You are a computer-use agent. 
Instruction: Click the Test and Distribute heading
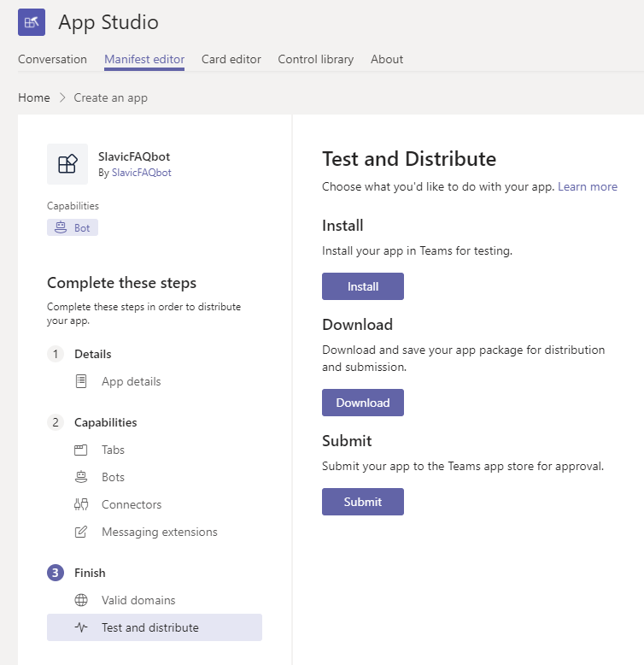pyautogui.click(x=409, y=159)
